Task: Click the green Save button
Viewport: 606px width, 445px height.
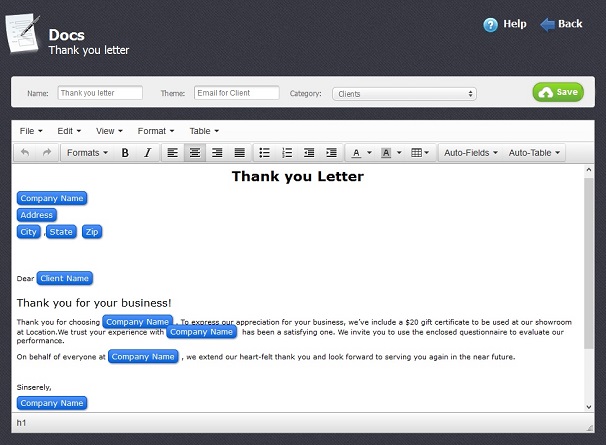Action: 558,92
